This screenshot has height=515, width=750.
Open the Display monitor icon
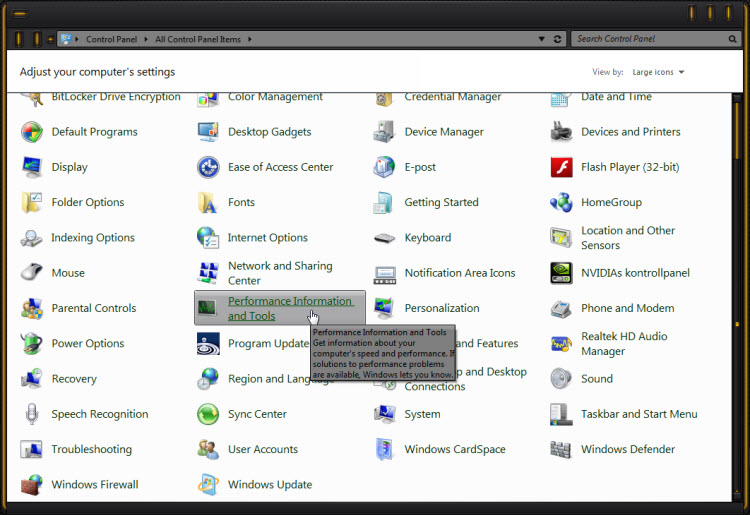click(32, 167)
